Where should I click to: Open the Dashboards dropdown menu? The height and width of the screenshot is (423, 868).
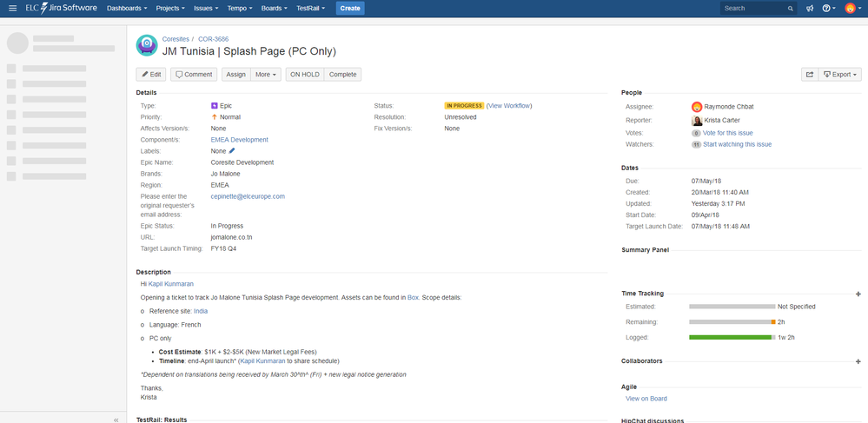(127, 9)
